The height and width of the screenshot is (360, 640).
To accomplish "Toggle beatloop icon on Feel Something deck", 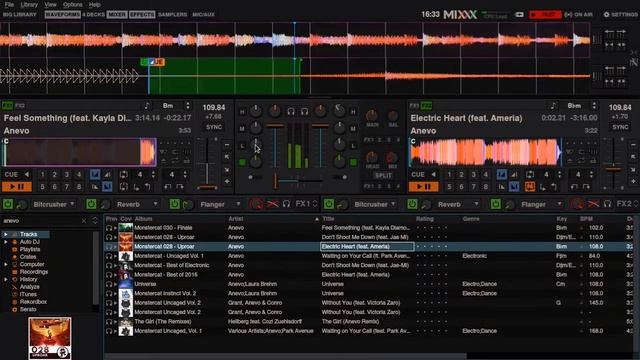I will 124,175.
